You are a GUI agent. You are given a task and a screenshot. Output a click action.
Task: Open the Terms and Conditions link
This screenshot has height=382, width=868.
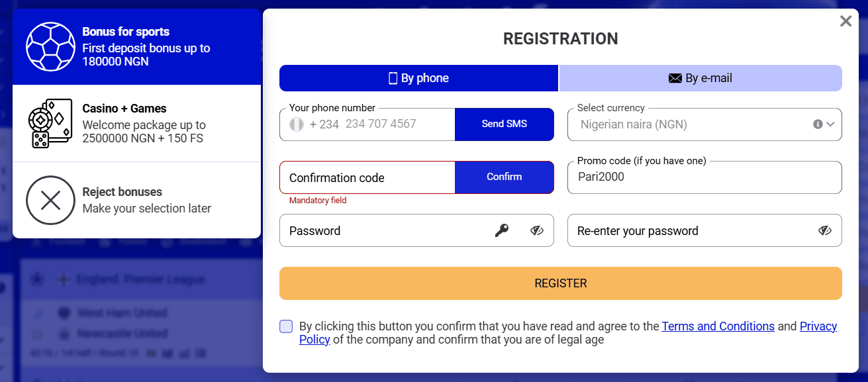click(x=718, y=326)
